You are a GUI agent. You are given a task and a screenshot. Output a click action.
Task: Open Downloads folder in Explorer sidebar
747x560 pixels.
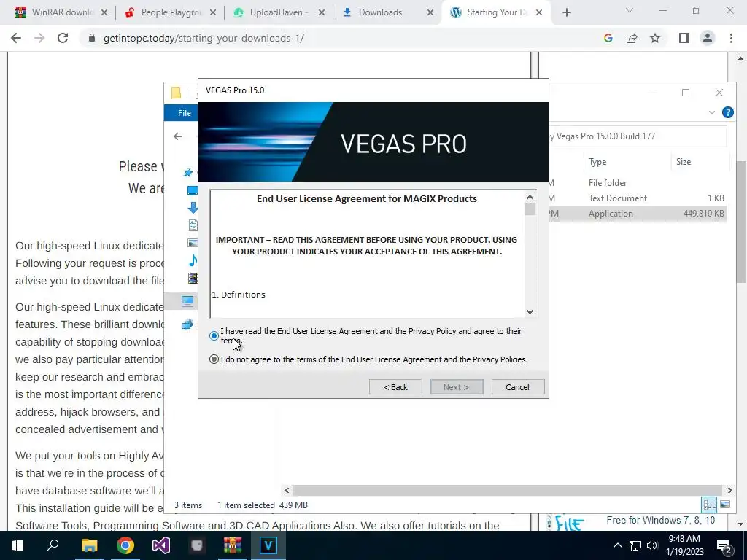193,208
